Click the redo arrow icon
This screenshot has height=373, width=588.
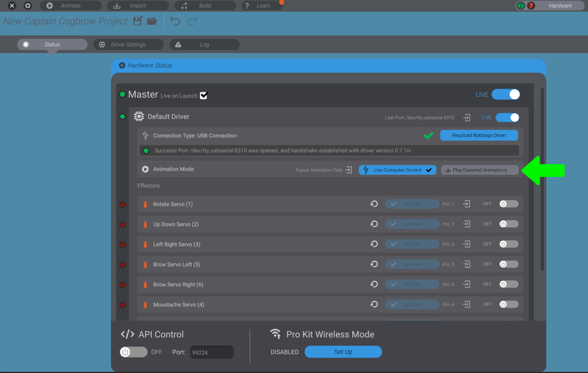click(x=192, y=21)
